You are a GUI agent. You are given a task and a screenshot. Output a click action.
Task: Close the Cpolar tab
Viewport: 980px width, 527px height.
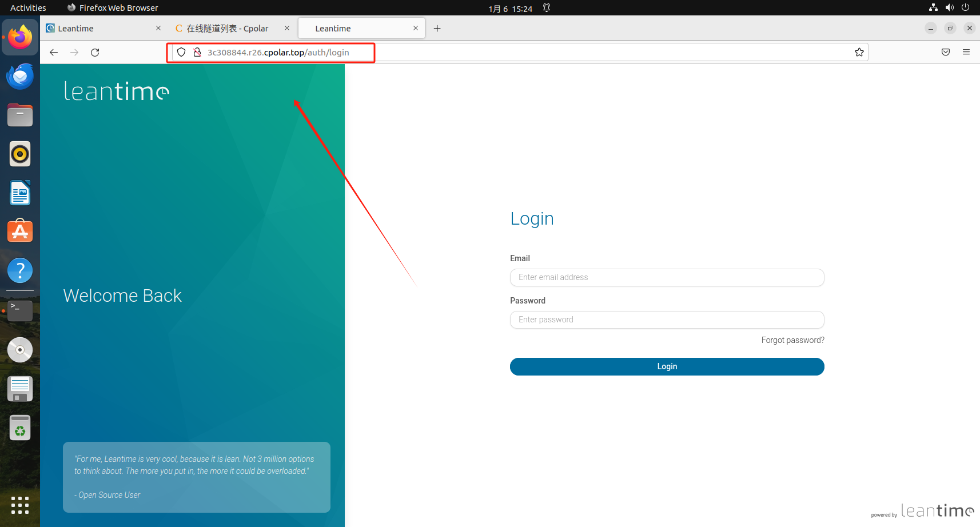pos(287,28)
